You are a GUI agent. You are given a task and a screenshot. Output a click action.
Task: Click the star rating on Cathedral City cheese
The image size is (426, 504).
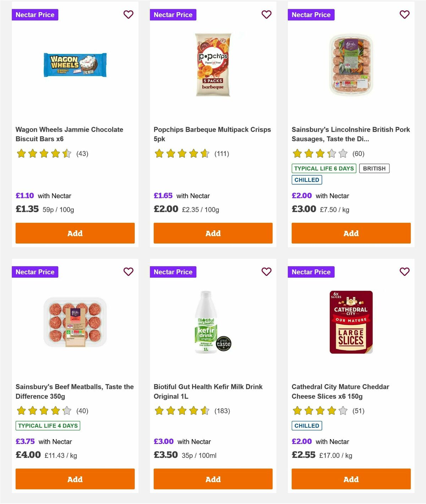pos(319,411)
